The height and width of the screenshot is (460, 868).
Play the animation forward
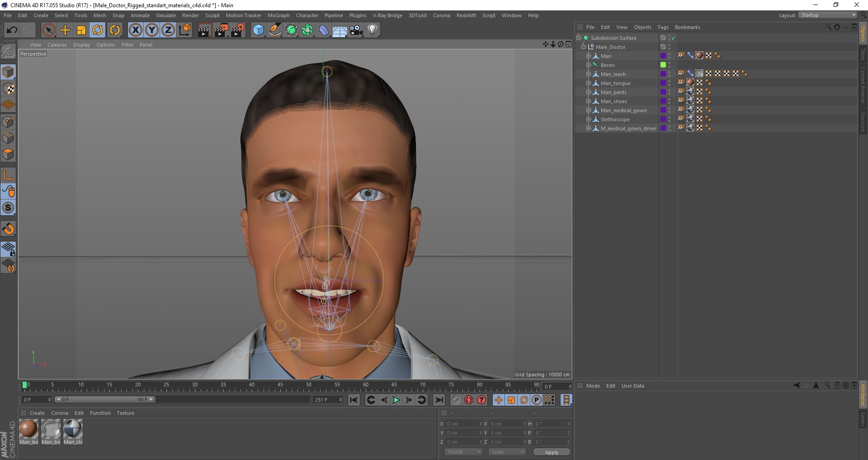coord(396,400)
